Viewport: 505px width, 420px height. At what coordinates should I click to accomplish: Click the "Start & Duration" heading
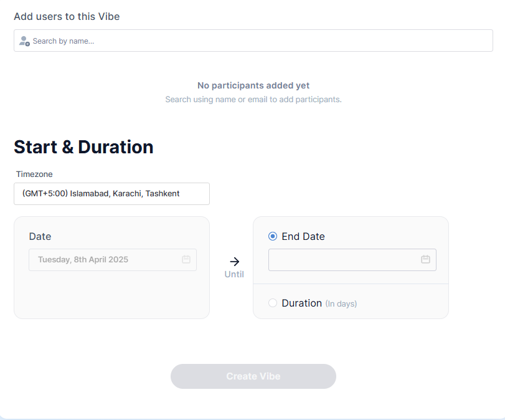tap(83, 147)
